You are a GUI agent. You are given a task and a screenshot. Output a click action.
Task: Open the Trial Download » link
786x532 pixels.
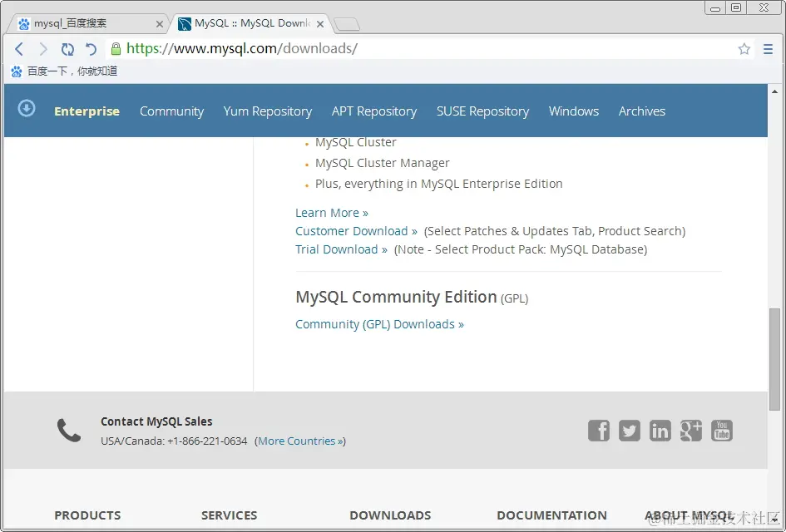(341, 249)
